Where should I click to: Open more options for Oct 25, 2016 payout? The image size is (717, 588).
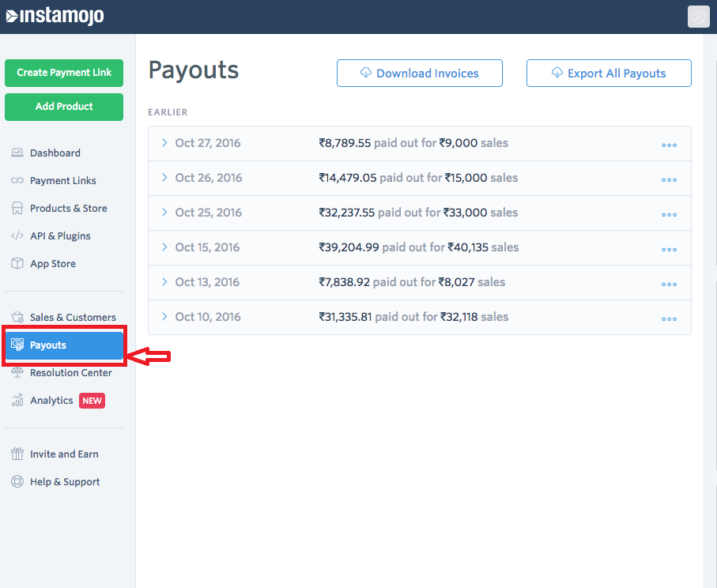[x=669, y=214]
